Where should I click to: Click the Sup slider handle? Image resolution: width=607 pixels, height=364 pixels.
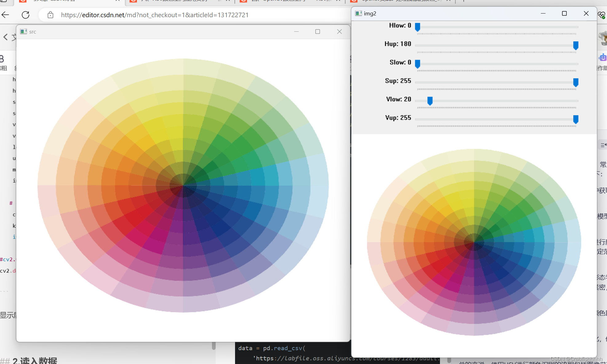coord(576,82)
